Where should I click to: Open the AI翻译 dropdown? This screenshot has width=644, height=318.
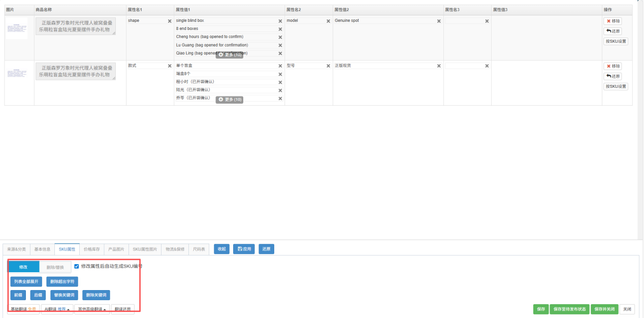[x=57, y=309]
